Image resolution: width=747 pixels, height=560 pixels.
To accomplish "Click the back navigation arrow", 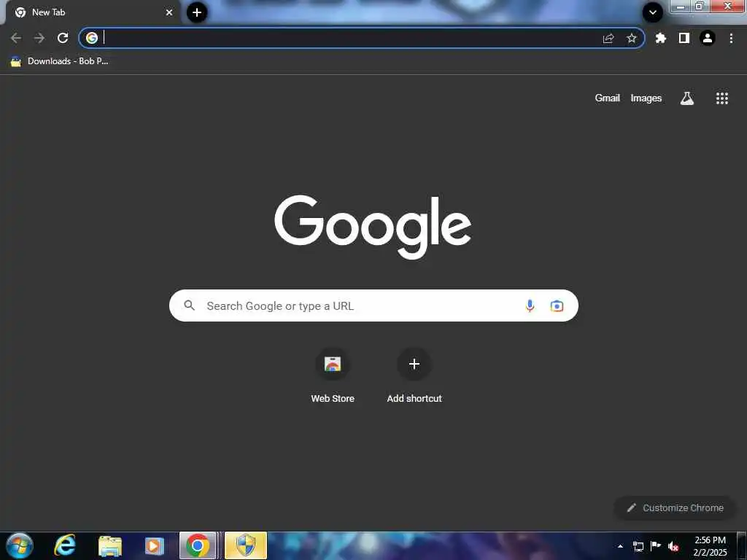I will point(16,38).
